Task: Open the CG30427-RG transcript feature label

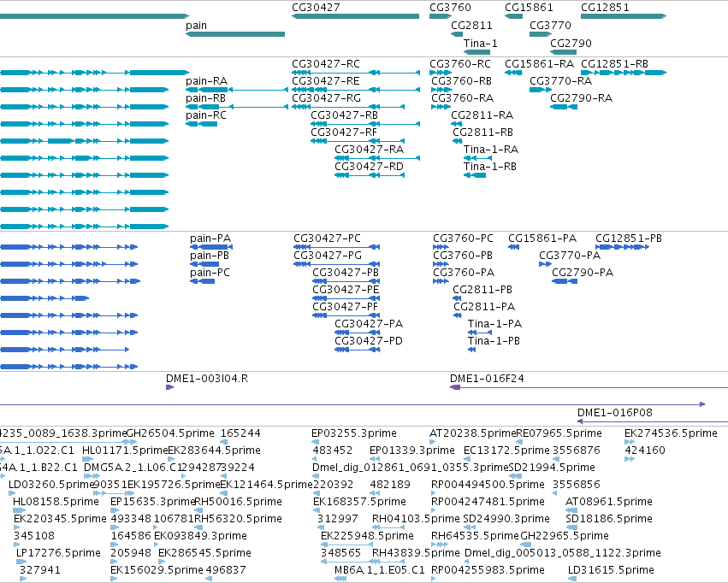Action: pyautogui.click(x=326, y=97)
